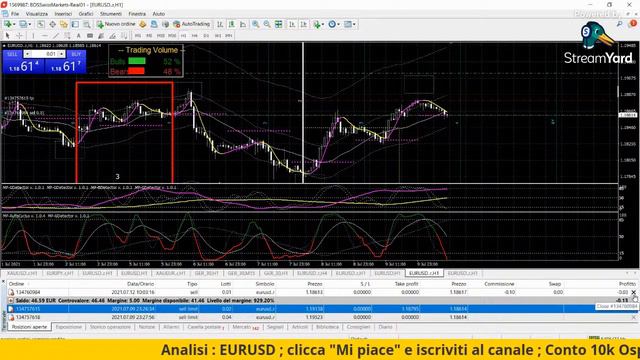Switch to the Storico operazioni tab

pos(110,327)
